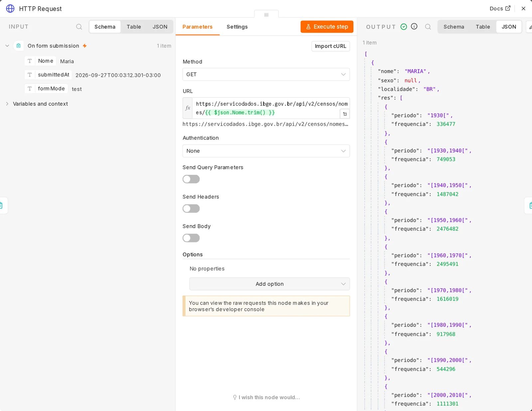Open the Settings tab
This screenshot has height=411, width=532.
[x=237, y=27]
